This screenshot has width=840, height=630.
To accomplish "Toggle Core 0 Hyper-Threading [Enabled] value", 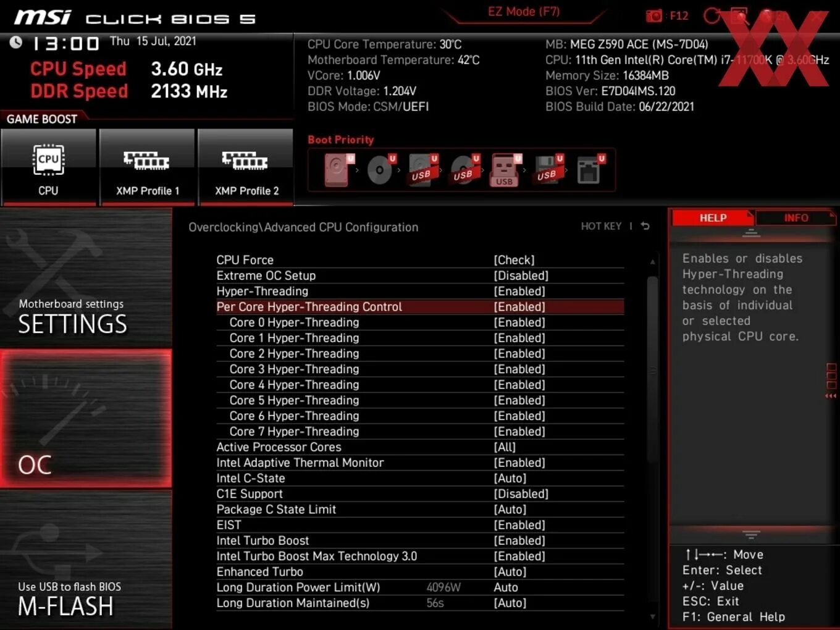I will 519,322.
